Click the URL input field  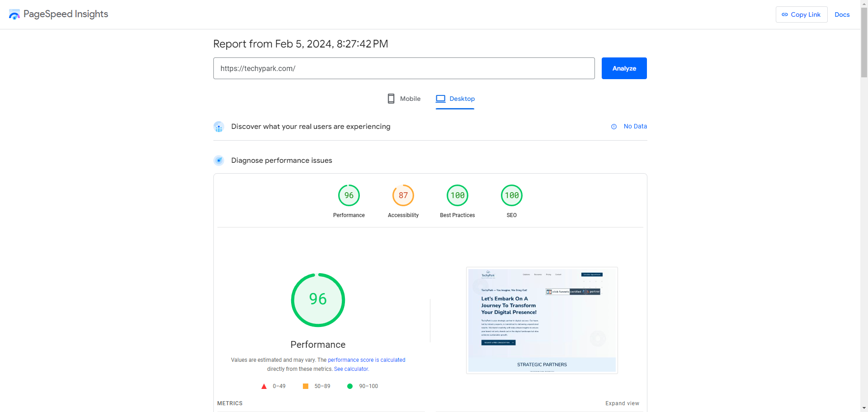[404, 68]
